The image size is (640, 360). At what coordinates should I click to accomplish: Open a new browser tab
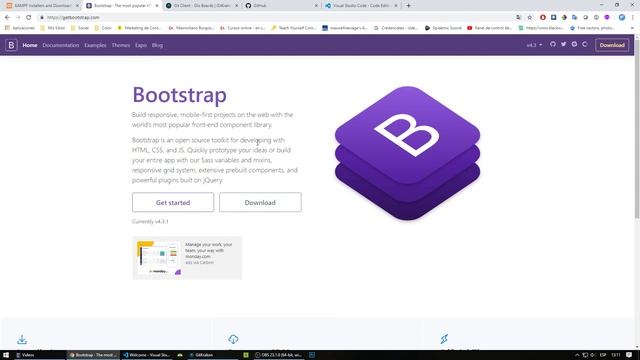pyautogui.click(x=408, y=6)
